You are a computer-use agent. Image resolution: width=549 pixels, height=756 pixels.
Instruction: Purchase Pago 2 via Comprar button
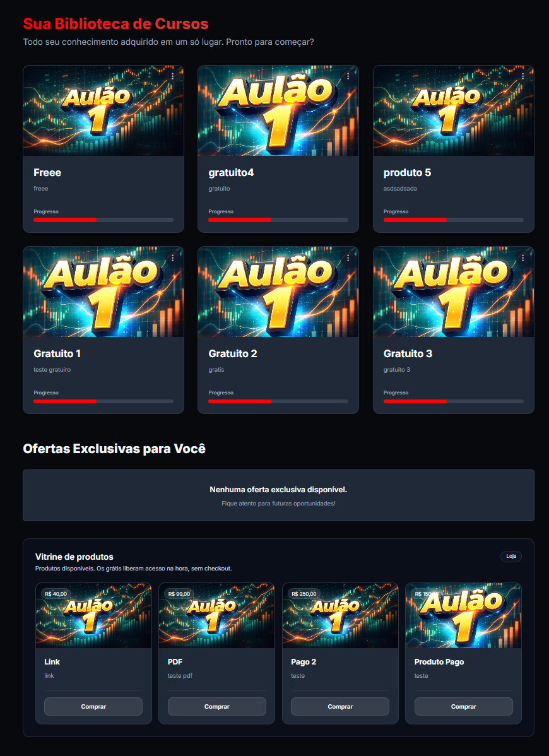pyautogui.click(x=340, y=706)
